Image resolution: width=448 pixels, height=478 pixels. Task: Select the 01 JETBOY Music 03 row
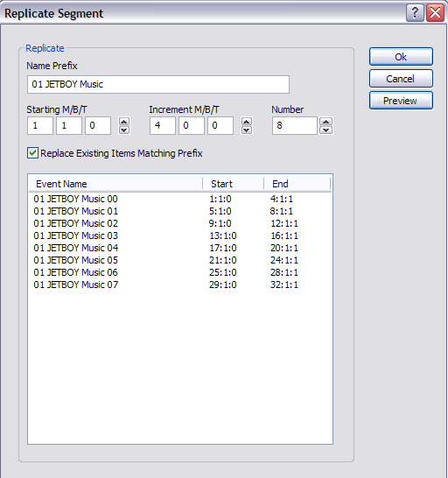coord(179,235)
